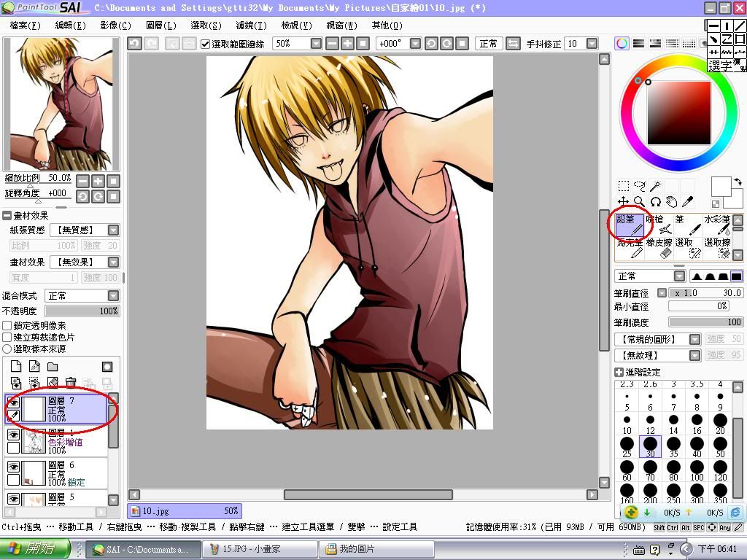The width and height of the screenshot is (747, 560).
Task: Open the 圖層(L) menu
Action: (161, 26)
